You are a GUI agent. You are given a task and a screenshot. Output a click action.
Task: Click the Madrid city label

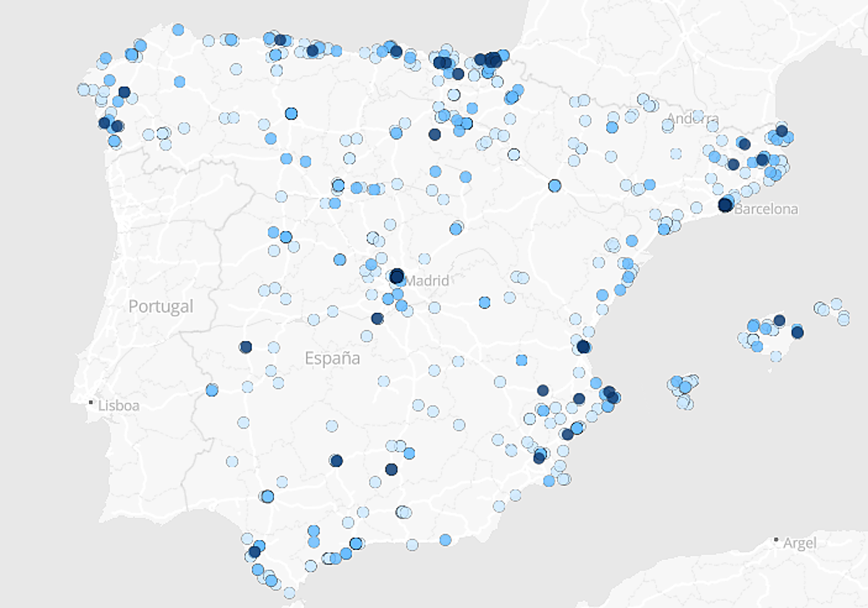427,281
